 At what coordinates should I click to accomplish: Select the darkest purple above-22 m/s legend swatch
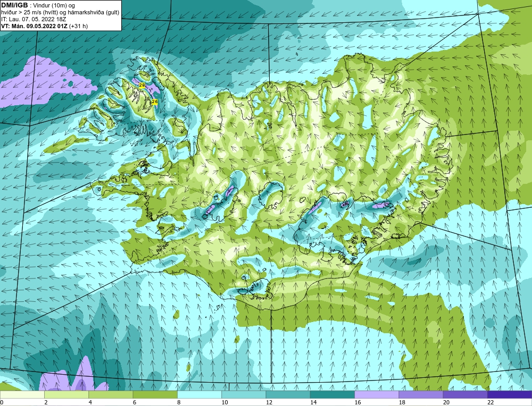pyautogui.click(x=510, y=395)
